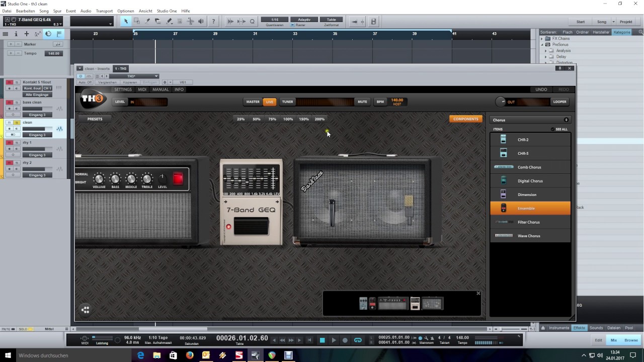Select Digital Chorus in the items list
Image resolution: width=644 pixels, height=362 pixels.
(530, 181)
